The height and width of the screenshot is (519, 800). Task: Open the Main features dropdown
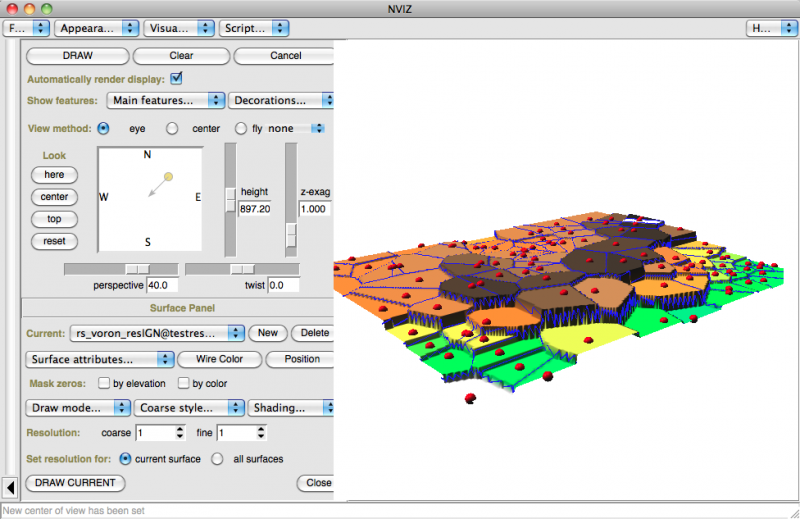165,100
